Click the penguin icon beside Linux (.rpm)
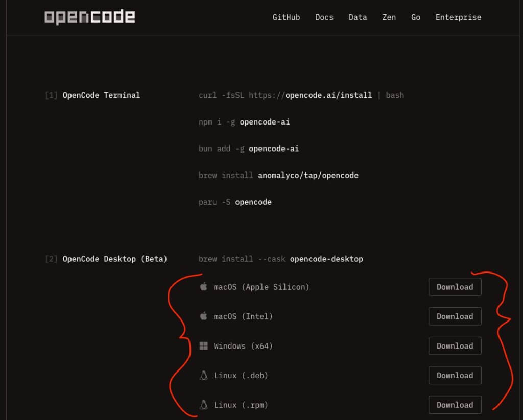The height and width of the screenshot is (420, 523). 203,405
